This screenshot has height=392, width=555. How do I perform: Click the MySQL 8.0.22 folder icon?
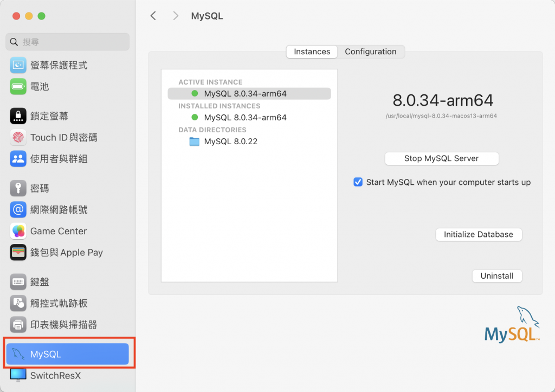tap(195, 142)
